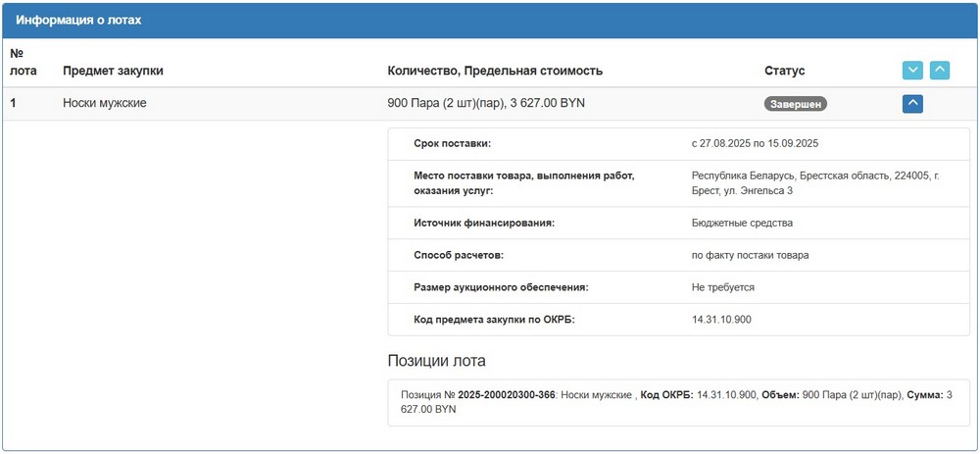Image resolution: width=980 pixels, height=454 pixels.
Task: Collapse lot 1 details with dark-blue chevron
Action: pyautogui.click(x=912, y=103)
